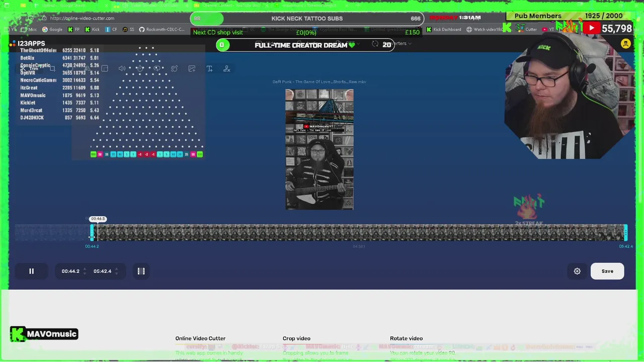The height and width of the screenshot is (362, 644).
Task: Open the SS bookmark
Action: click(128, 30)
